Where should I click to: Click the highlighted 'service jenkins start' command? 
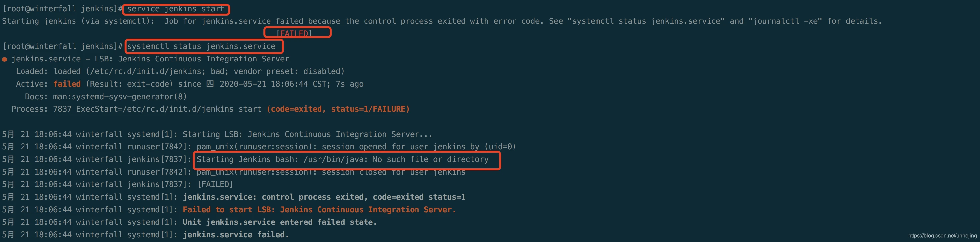[x=176, y=9]
